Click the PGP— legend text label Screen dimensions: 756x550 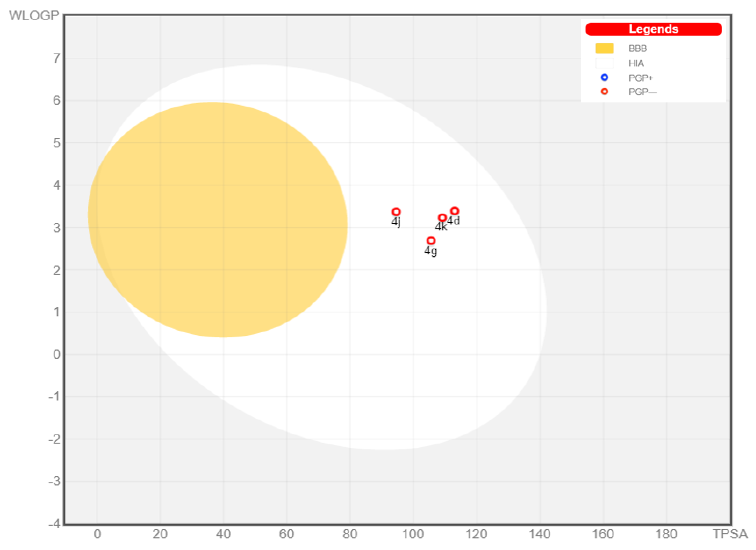point(643,92)
